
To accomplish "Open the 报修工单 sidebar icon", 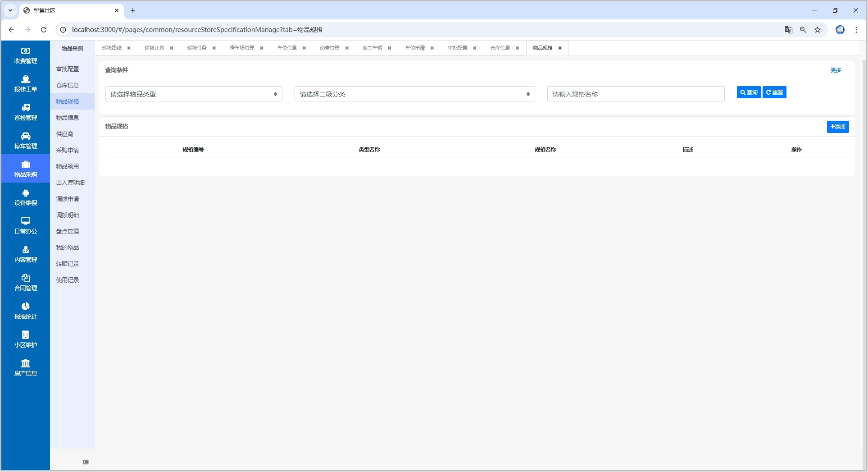I will pyautogui.click(x=26, y=79).
